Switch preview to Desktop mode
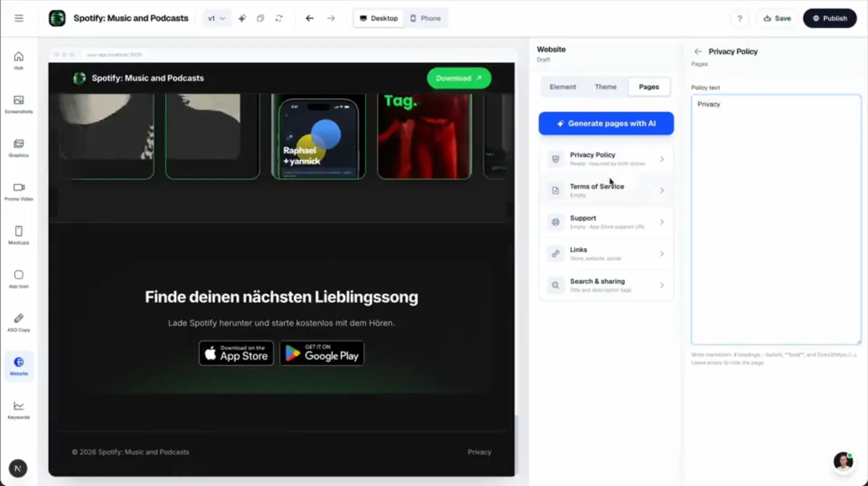 pyautogui.click(x=379, y=18)
